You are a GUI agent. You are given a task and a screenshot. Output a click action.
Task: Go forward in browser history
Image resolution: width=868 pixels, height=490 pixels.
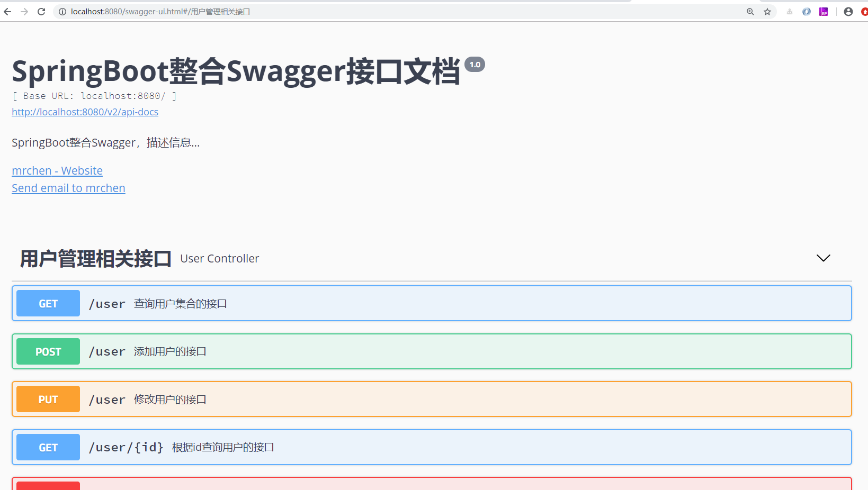[x=24, y=12]
